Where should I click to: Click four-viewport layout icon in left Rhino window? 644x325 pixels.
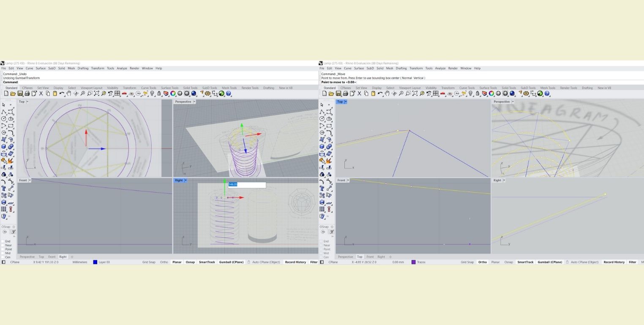pyautogui.click(x=117, y=94)
